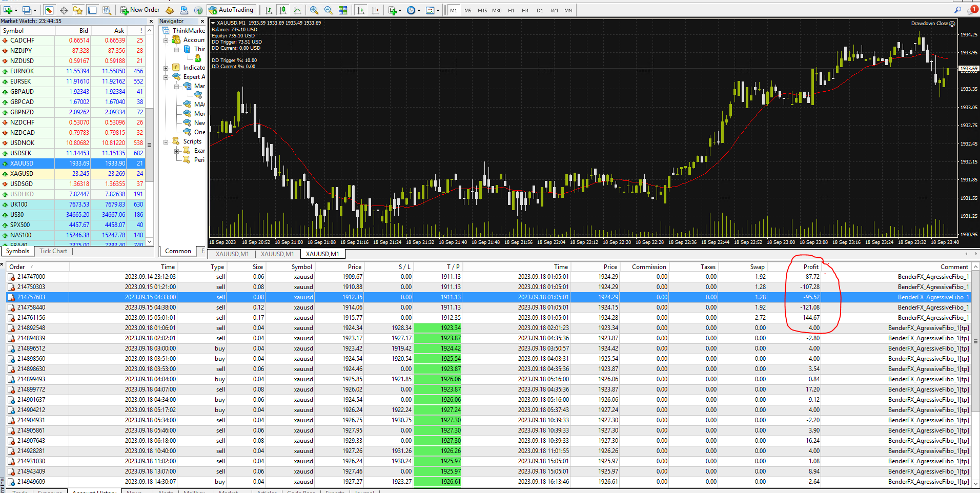The width and height of the screenshot is (980, 493).
Task: Enable chart auto scroll icon
Action: (x=361, y=10)
